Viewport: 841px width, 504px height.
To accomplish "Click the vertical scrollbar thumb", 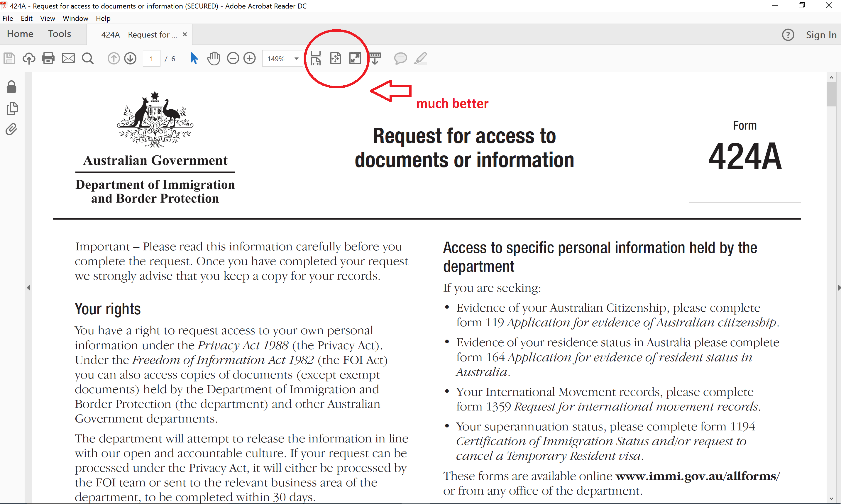I will coord(831,94).
